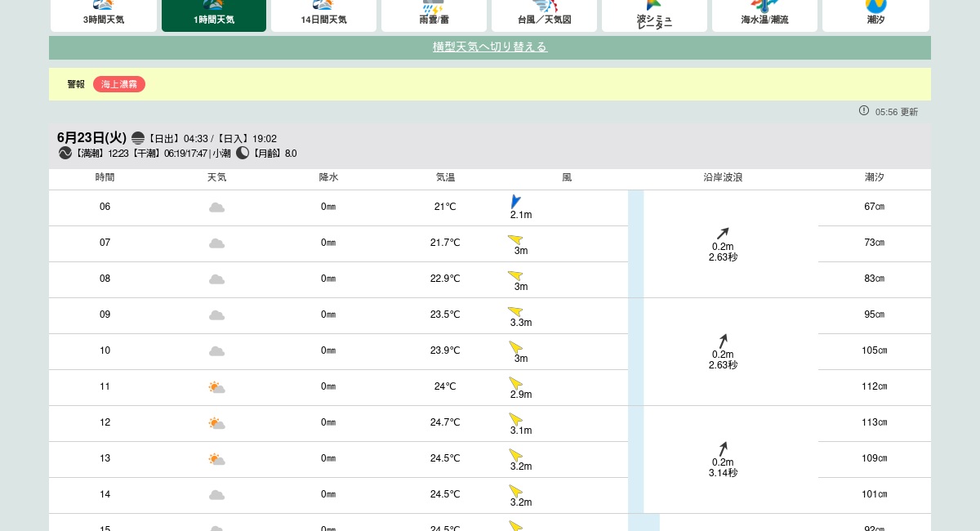Open the 潮汐 tab
980x531 pixels.
(x=875, y=16)
